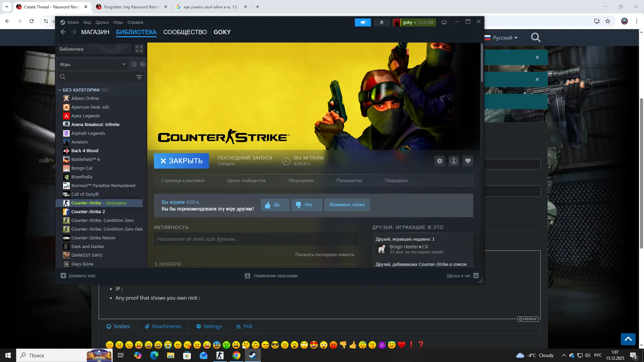Image resolution: width=644 pixels, height=362 pixels.
Task: Click Нет recommendation button
Action: (x=307, y=205)
